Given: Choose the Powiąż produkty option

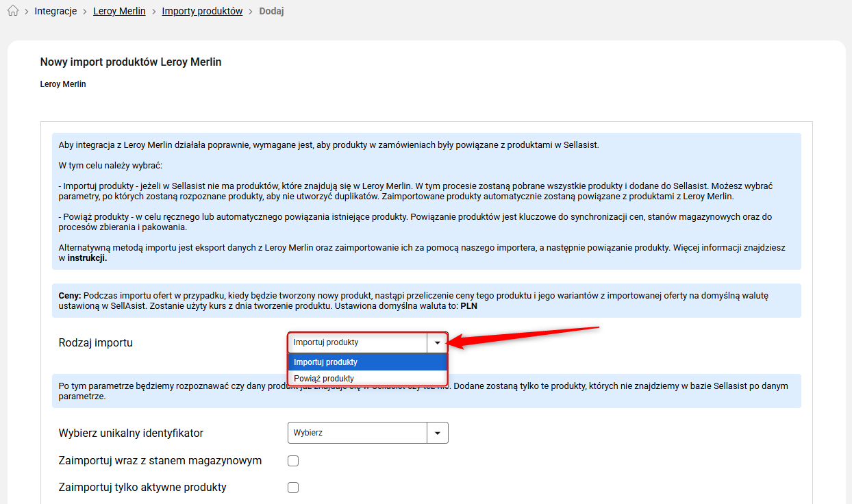Looking at the screenshot, I should click(368, 378).
